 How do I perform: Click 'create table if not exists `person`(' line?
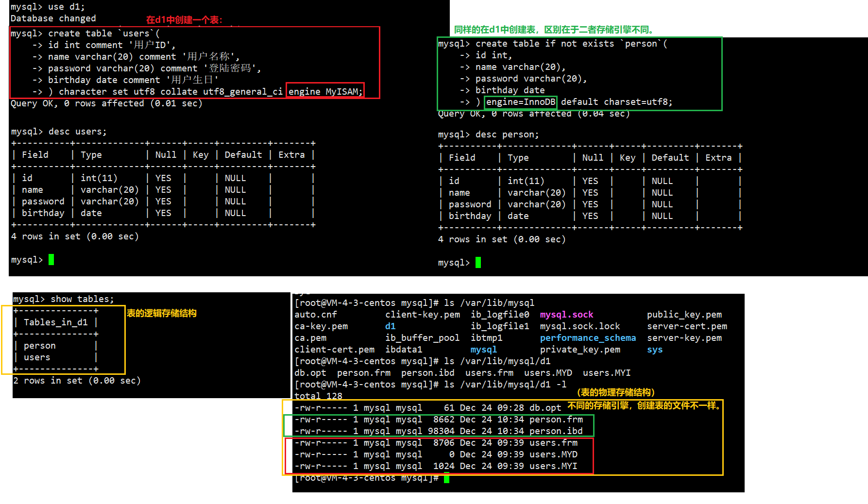pos(552,44)
